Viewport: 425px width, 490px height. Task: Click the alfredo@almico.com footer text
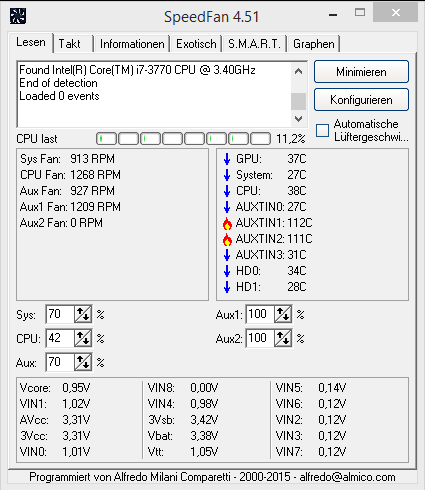pyautogui.click(x=347, y=477)
